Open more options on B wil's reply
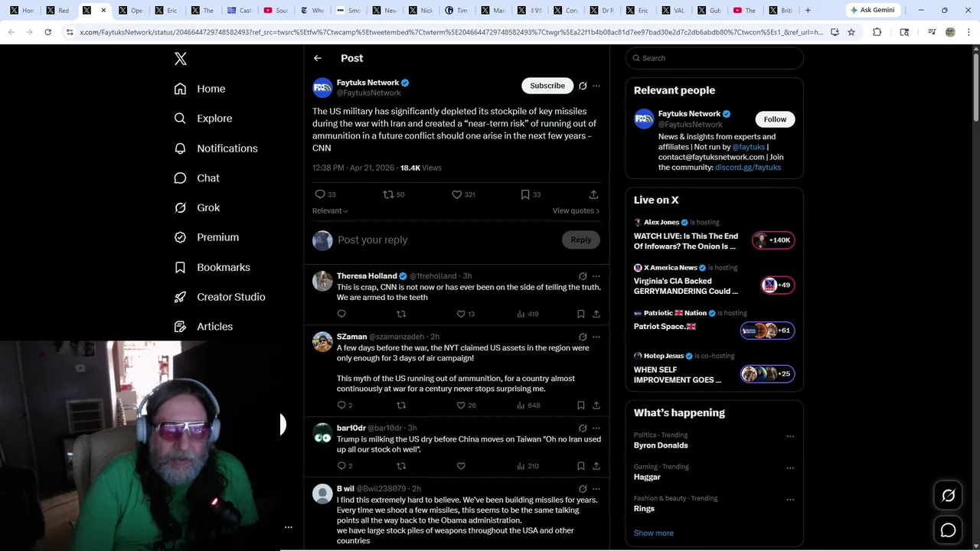 tap(596, 489)
